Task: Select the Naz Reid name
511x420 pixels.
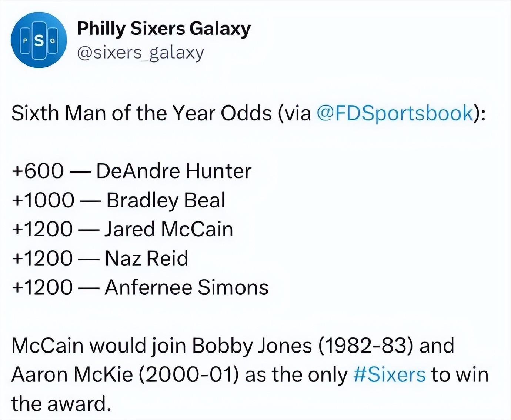Action: (146, 258)
